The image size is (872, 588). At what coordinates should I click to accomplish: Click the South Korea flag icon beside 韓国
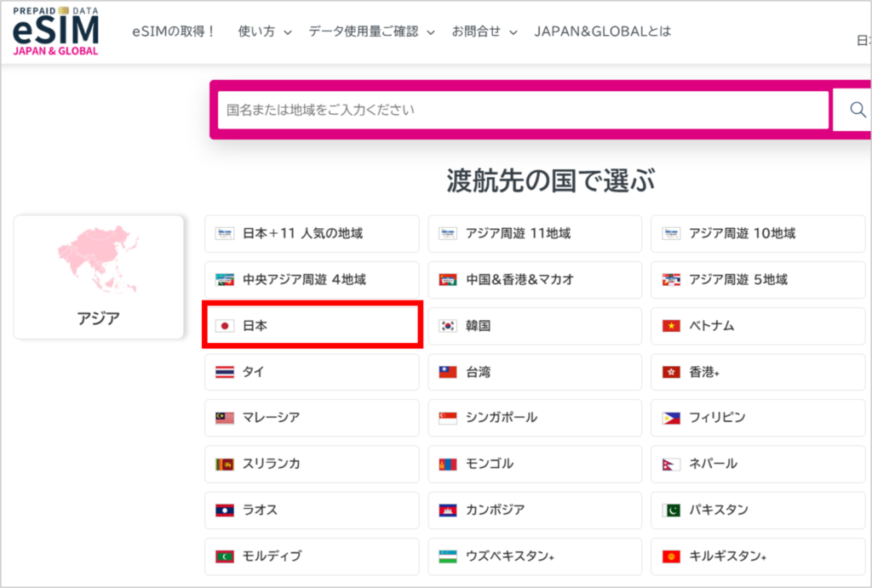point(447,326)
